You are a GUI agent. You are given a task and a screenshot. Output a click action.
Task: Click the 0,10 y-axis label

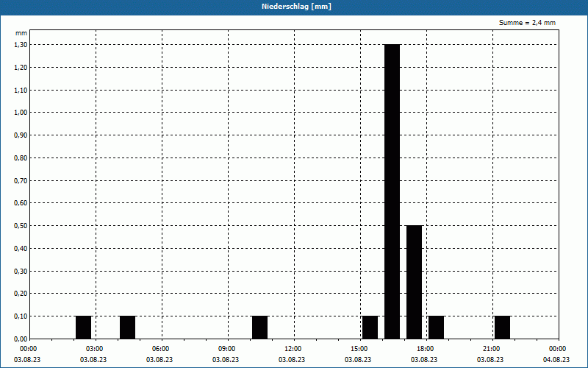(21, 316)
